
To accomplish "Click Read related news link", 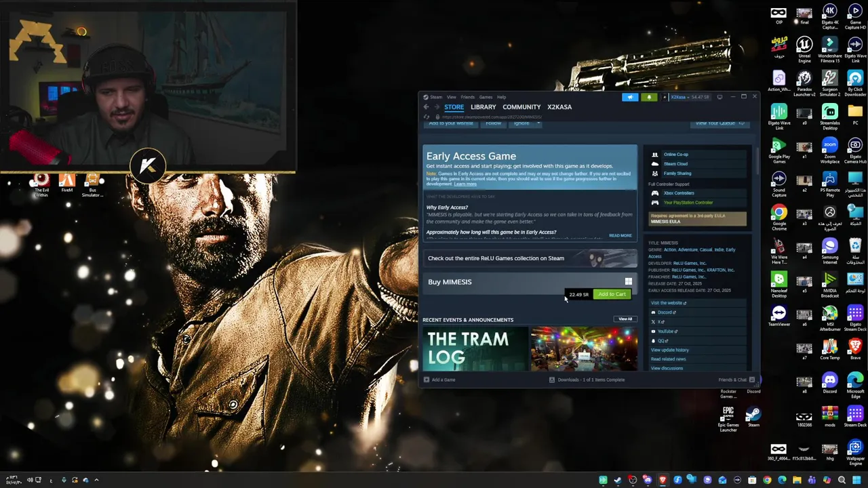I will pos(669,359).
